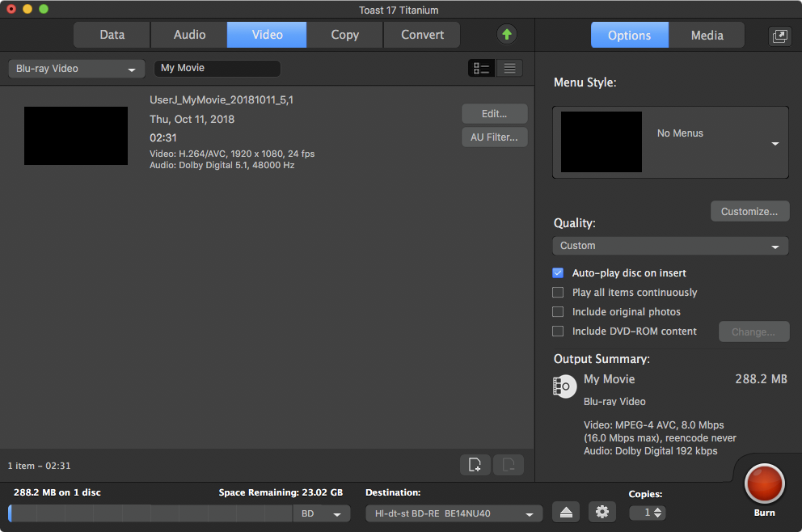The image size is (802, 532).
Task: Open the pop-out window icon
Action: 779,36
